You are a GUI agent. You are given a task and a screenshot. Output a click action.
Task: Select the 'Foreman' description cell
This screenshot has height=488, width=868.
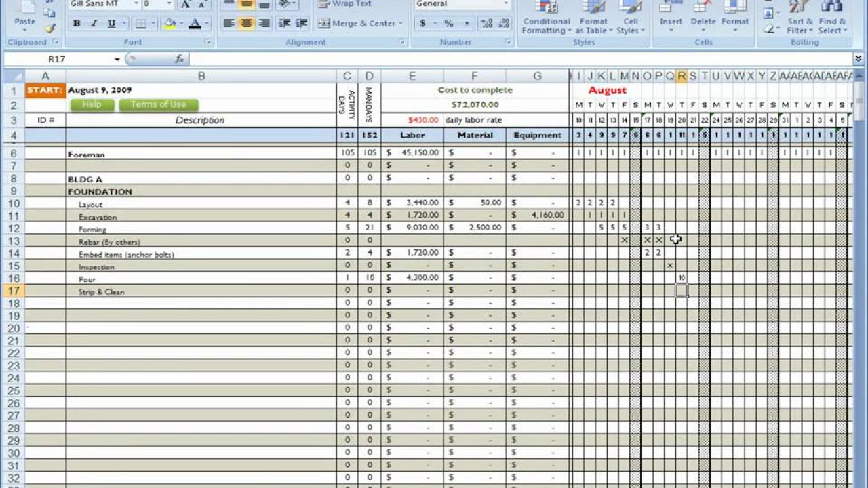click(x=201, y=154)
